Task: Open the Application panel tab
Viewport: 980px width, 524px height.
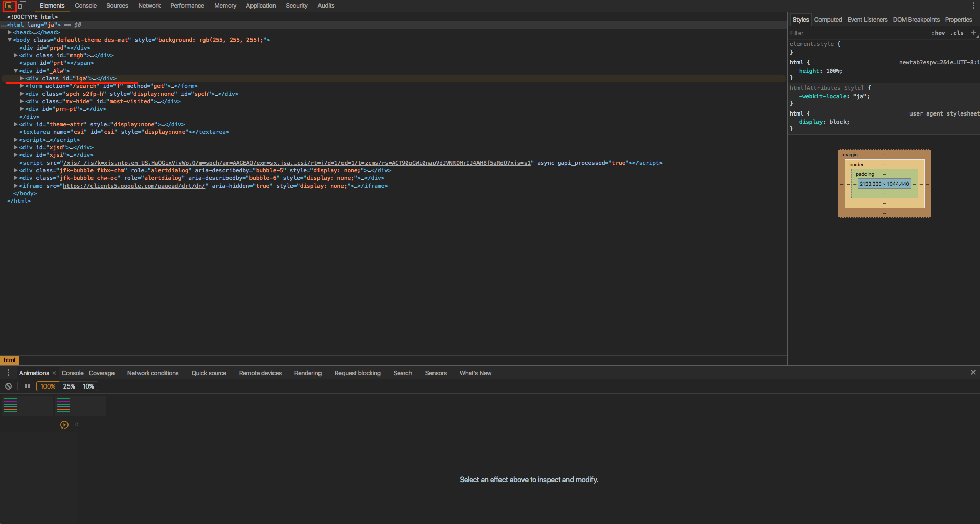Action: 261,6
